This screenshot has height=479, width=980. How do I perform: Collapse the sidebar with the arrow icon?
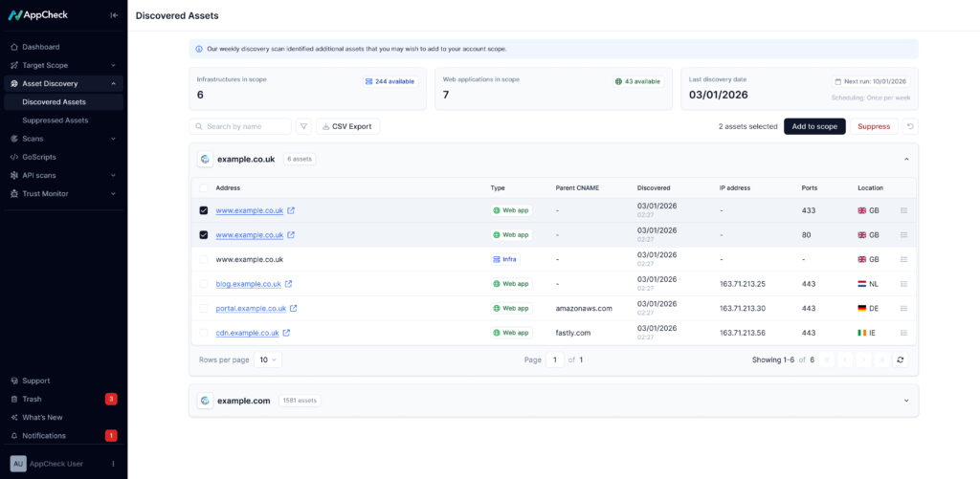114,15
